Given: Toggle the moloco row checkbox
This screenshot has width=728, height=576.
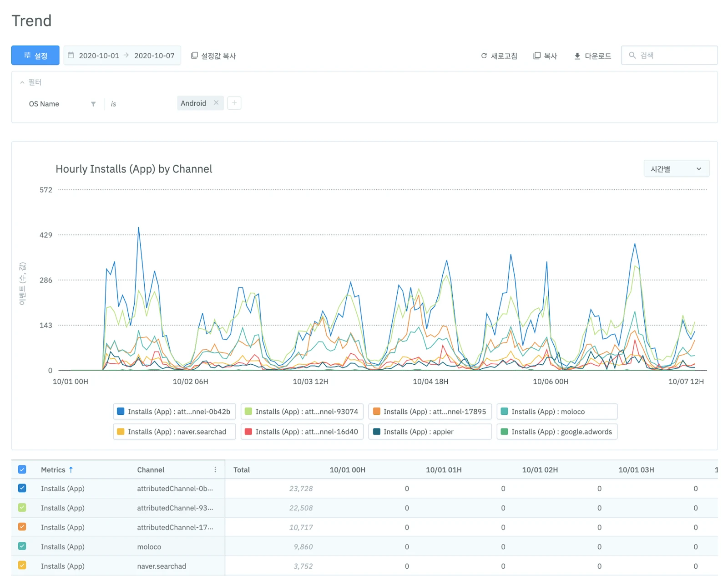Looking at the screenshot, I should pyautogui.click(x=22, y=546).
